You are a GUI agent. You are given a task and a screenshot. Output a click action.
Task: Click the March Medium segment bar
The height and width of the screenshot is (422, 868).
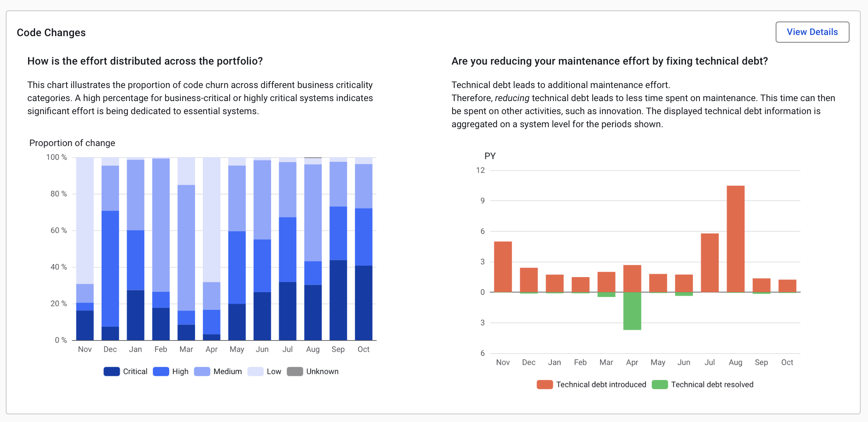coord(186,248)
